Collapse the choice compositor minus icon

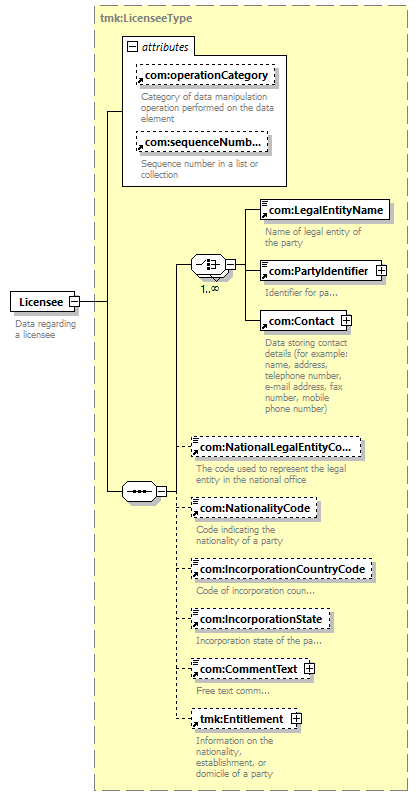[x=231, y=264]
